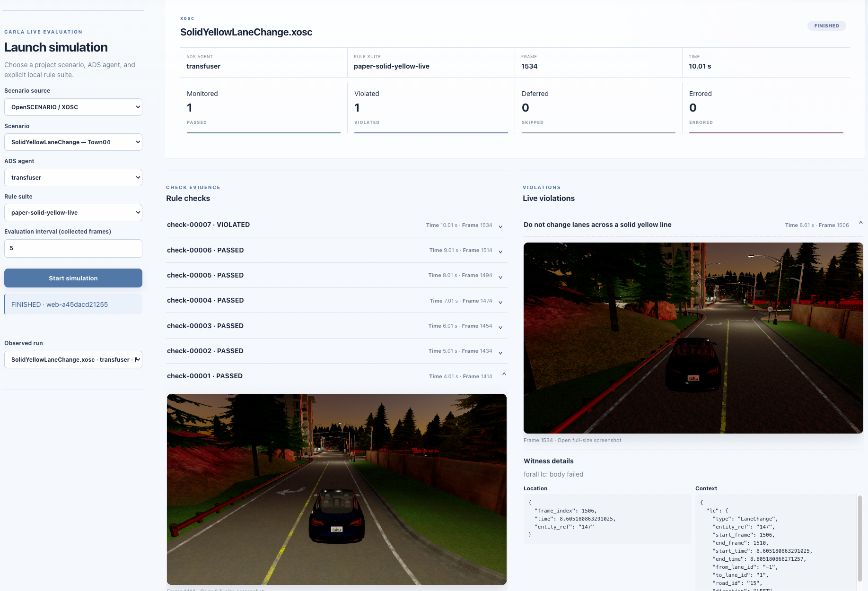
Task: Expand the check-00006 PASSED row chevron
Action: 500,252
